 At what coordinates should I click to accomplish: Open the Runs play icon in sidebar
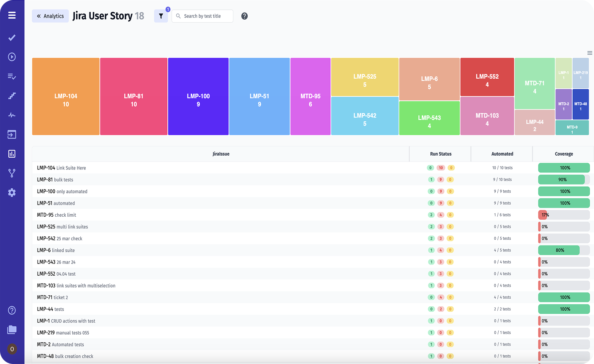[x=12, y=57]
